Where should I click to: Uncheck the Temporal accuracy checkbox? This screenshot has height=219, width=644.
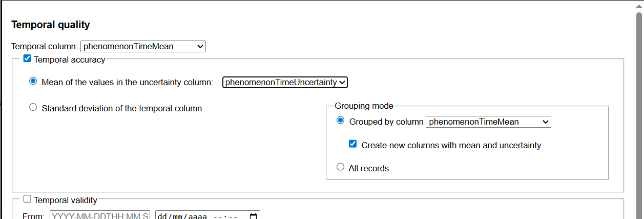pyautogui.click(x=28, y=59)
